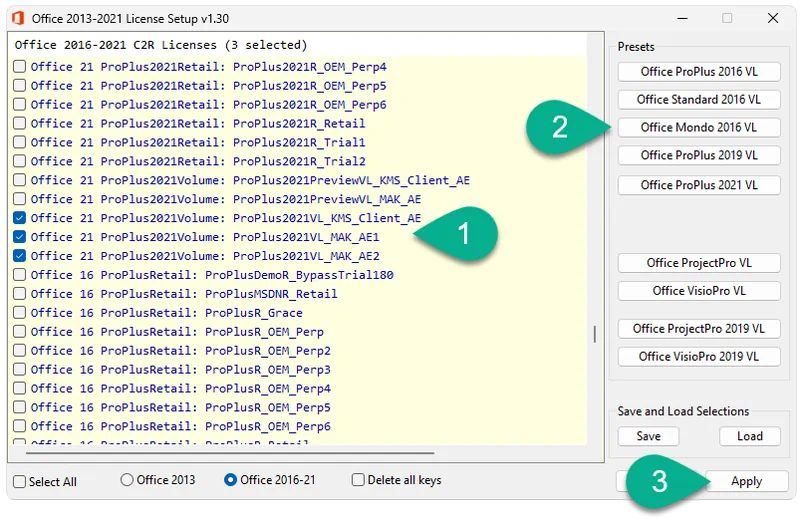
Task: Minimize the License Setup window
Action: [x=680, y=18]
